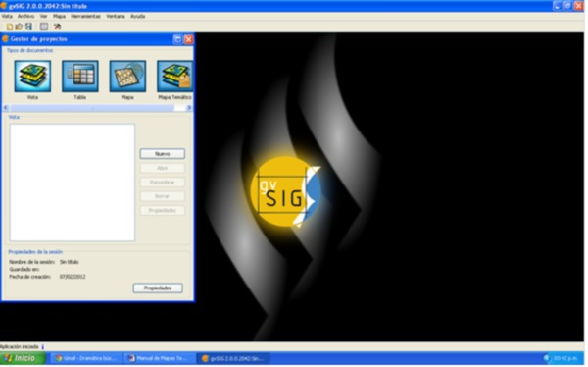Open the Ventana menu
Screen dimensions: 588x367
(115, 16)
